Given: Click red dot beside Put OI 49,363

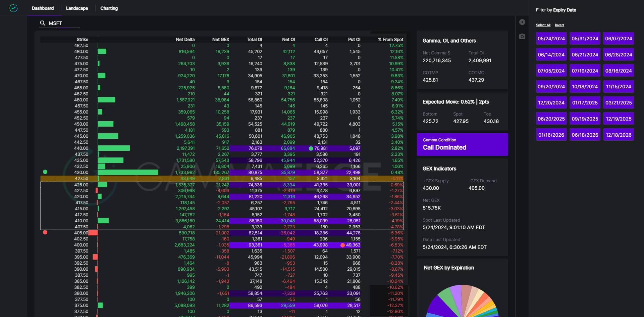Looking at the screenshot, I should [x=342, y=245].
